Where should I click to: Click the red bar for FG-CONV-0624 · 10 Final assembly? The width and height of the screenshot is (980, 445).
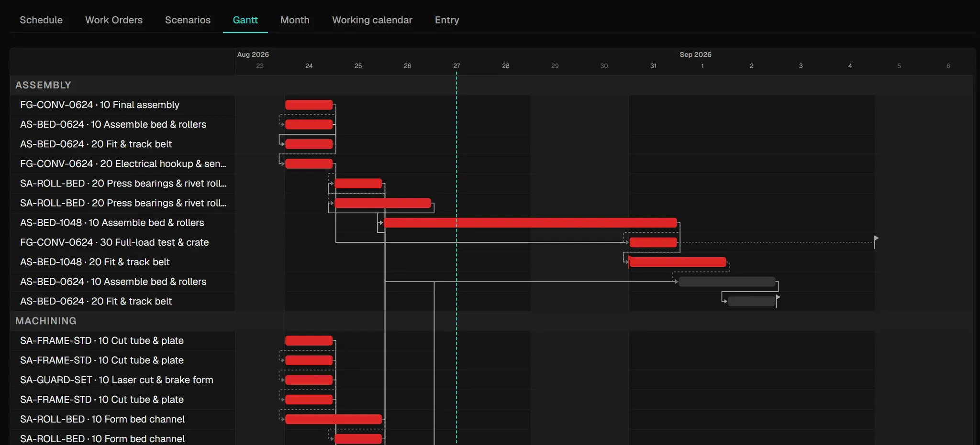(309, 105)
